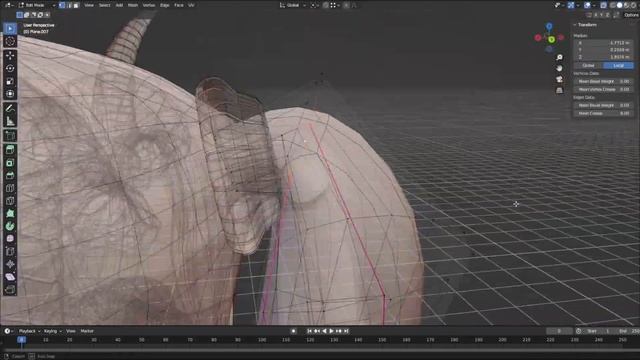Select the Spin tool
The height and width of the screenshot is (360, 640).
pos(10,226)
